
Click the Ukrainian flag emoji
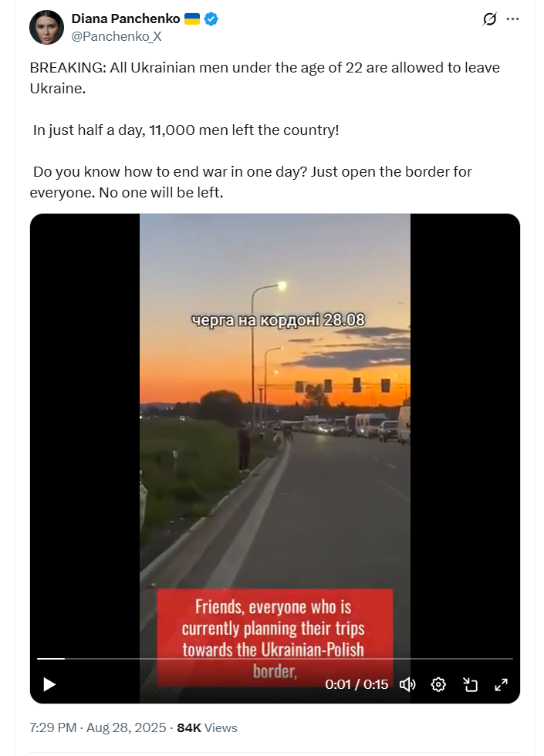click(192, 19)
